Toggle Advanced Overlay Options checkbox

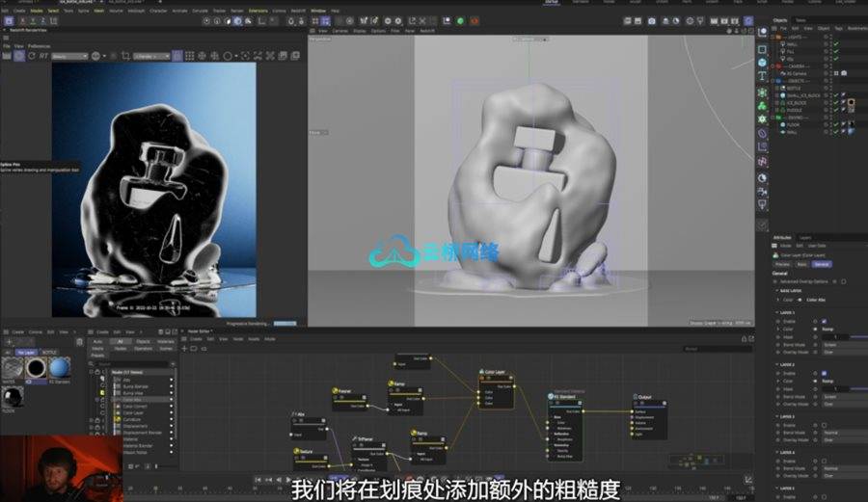(x=843, y=281)
